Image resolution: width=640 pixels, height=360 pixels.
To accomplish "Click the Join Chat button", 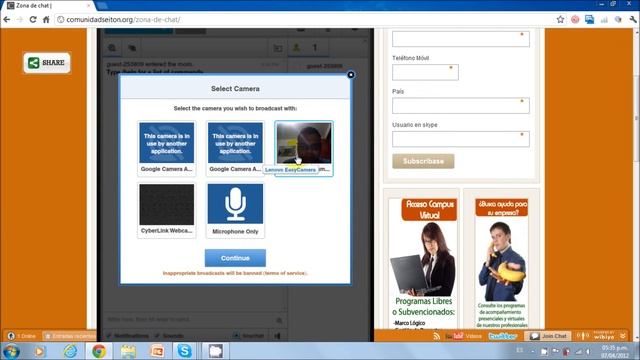I will pyautogui.click(x=548, y=336).
